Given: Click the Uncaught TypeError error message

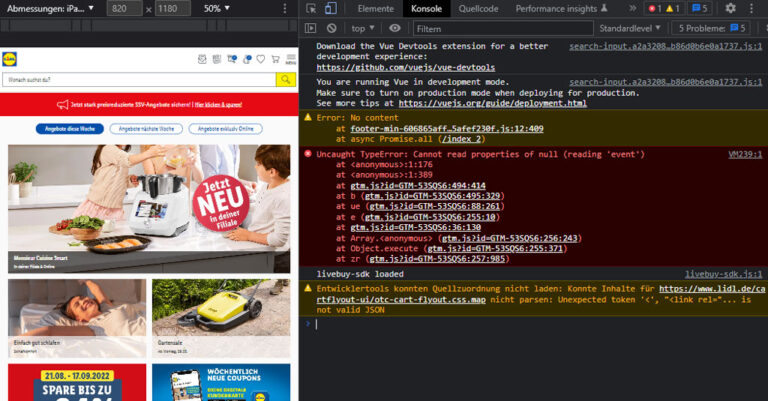Looking at the screenshot, I should (x=480, y=154).
